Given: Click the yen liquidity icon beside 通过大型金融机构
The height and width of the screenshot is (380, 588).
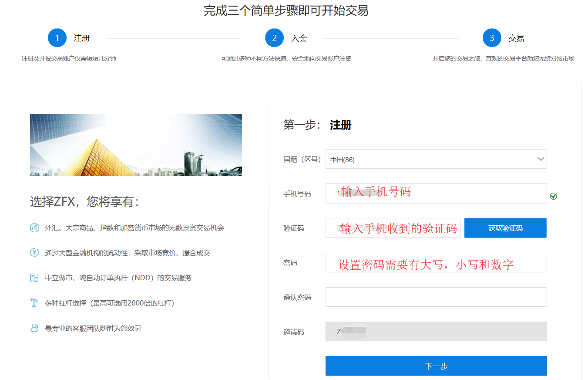Looking at the screenshot, I should point(34,253).
